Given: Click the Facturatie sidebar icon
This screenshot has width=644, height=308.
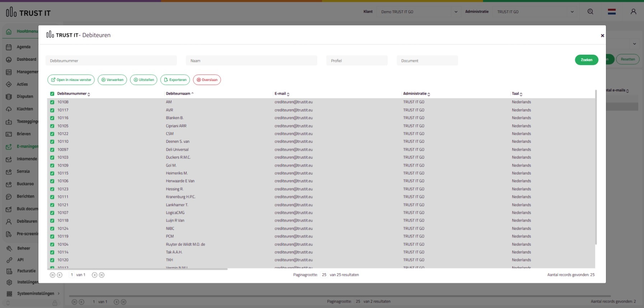Looking at the screenshot, I should point(9,271).
